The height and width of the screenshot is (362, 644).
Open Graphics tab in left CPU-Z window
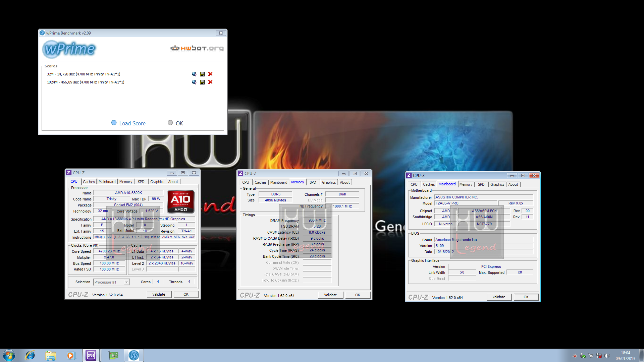click(x=157, y=182)
